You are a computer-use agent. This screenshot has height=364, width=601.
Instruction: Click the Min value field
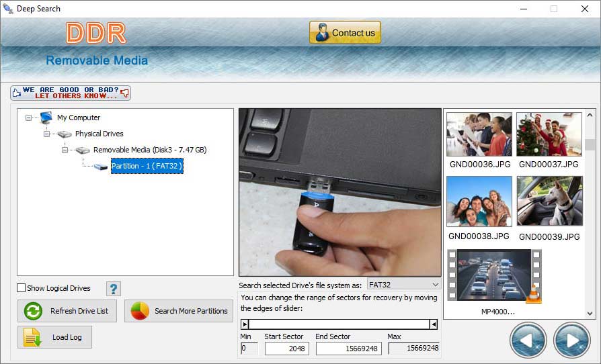click(x=249, y=349)
